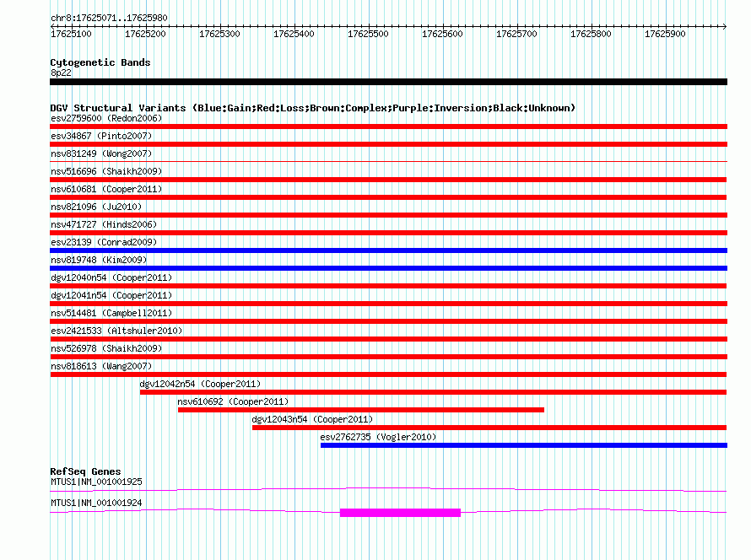Viewport: 751px width, 560px height.
Task: Click ruler position 17625900
Action: (665, 34)
